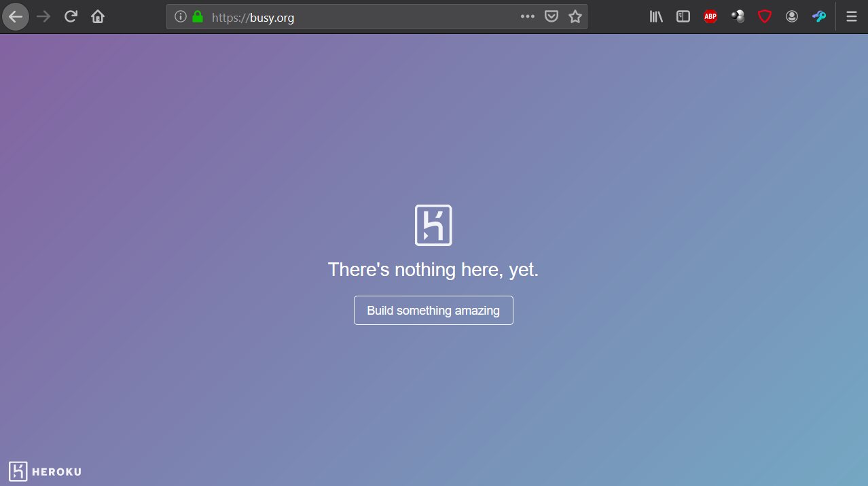Open the account profile icon
Viewport: 868px width, 486px height.
click(792, 16)
